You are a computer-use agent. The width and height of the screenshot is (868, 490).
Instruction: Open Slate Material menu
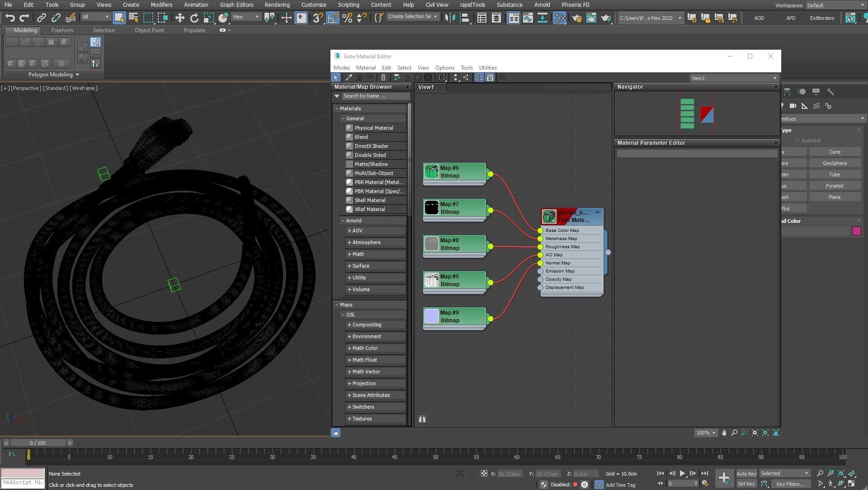coord(365,67)
